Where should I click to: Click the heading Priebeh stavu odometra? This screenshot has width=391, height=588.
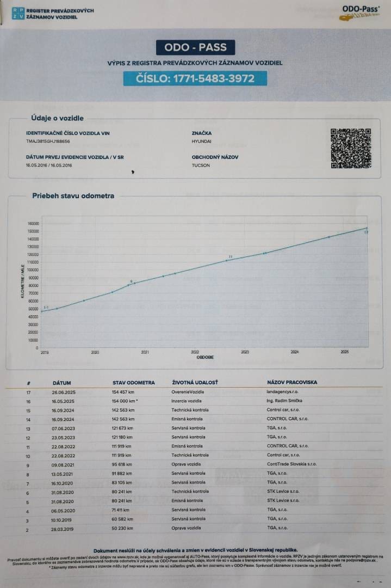[73, 196]
